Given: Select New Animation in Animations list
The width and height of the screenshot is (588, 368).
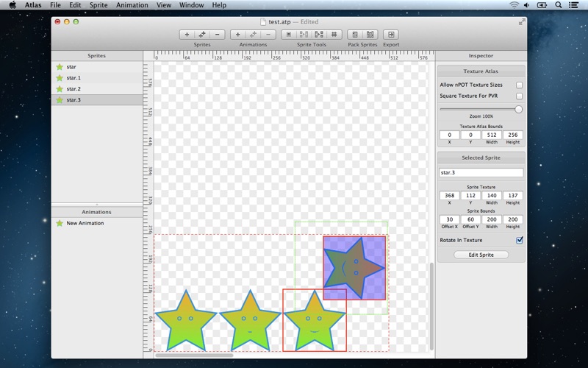Looking at the screenshot, I should pos(85,223).
